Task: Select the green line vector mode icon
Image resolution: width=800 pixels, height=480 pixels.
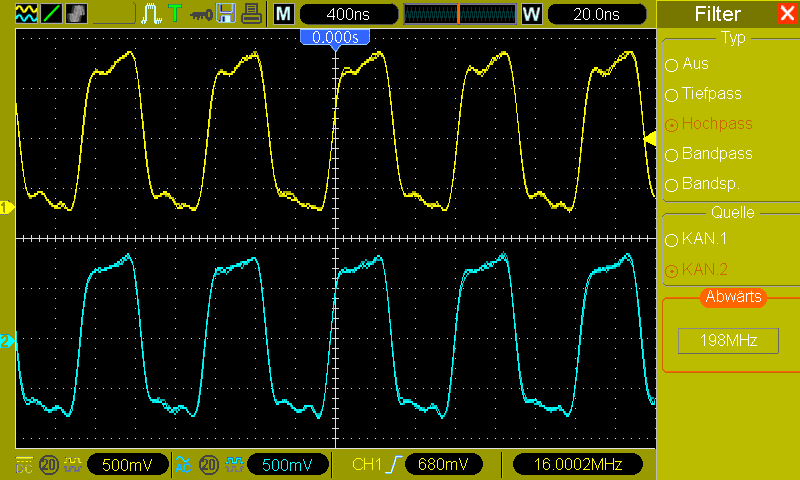Action: pyautogui.click(x=51, y=14)
